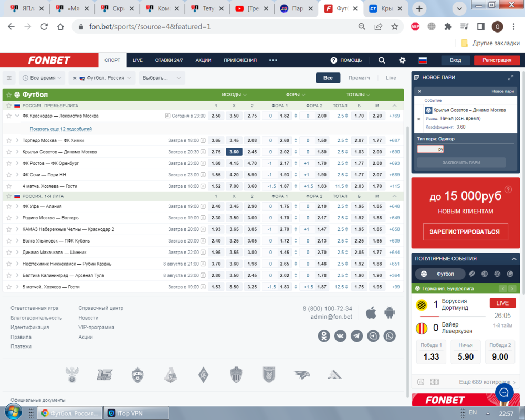
Task: Click the Вход login button
Action: (455, 60)
